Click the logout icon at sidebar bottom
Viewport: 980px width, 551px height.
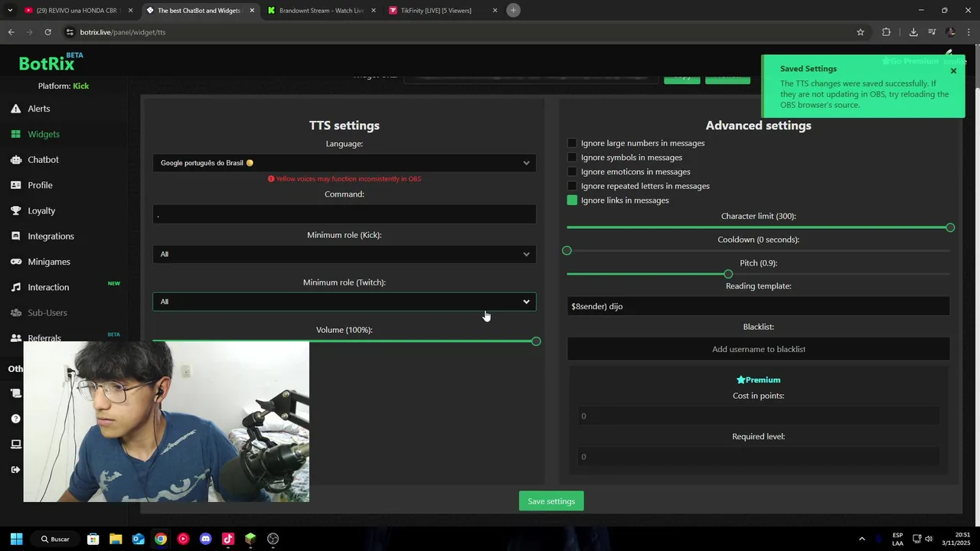point(15,470)
